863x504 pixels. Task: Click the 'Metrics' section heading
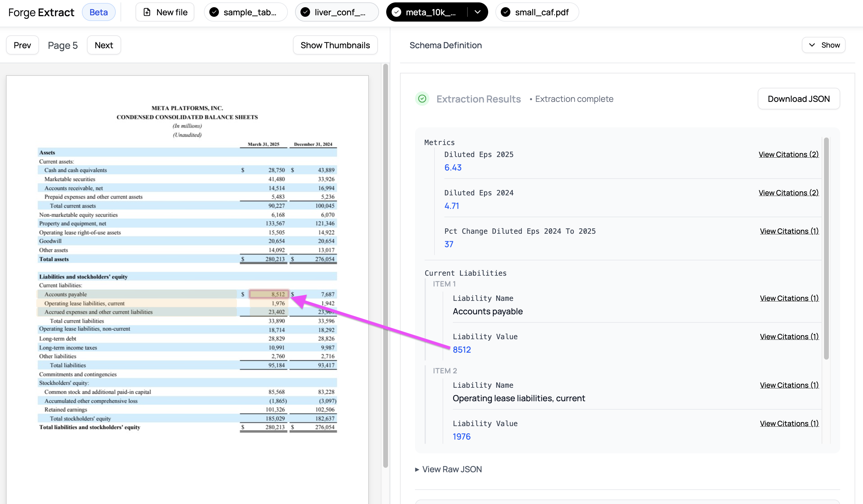(439, 142)
